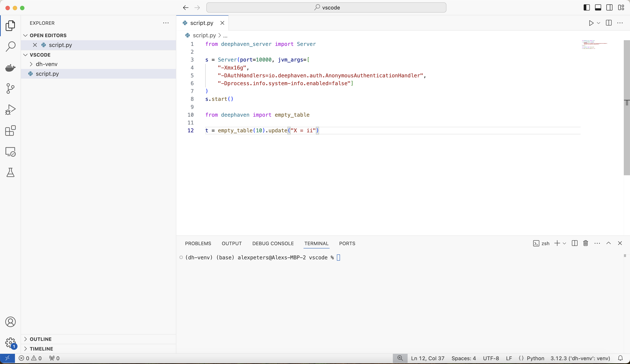Toggle the secondary side bar

point(610,7)
